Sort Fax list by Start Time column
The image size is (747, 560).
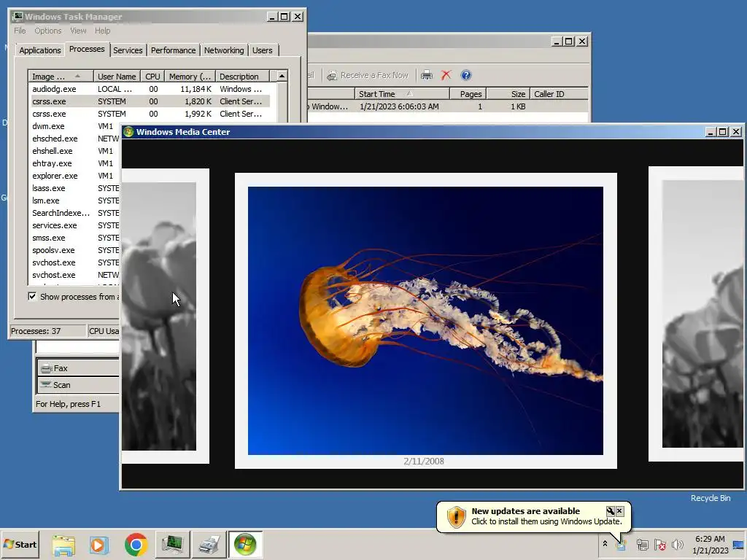(x=402, y=94)
